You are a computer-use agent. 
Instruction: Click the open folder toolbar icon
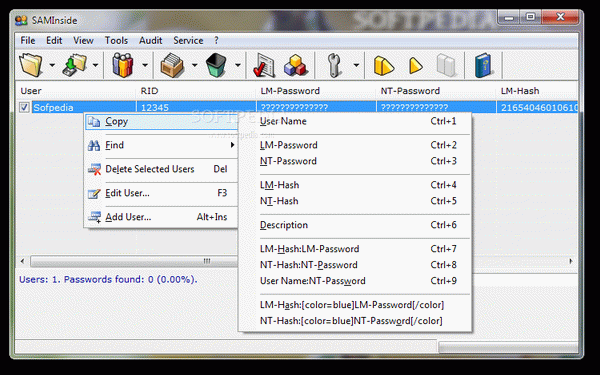(31, 65)
